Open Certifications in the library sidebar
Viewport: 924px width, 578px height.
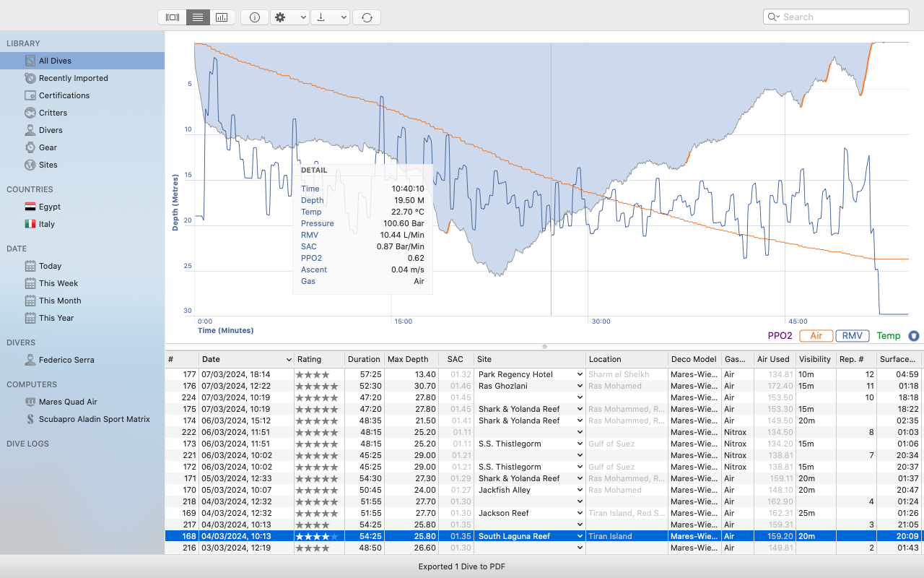pos(64,95)
